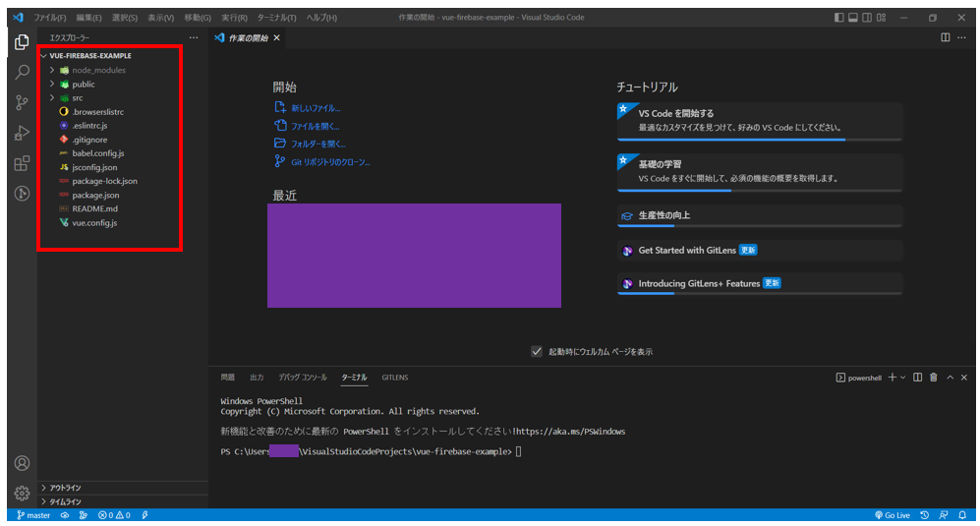980x526 pixels.
Task: Open the Run and Debug view
Action: click(x=22, y=133)
